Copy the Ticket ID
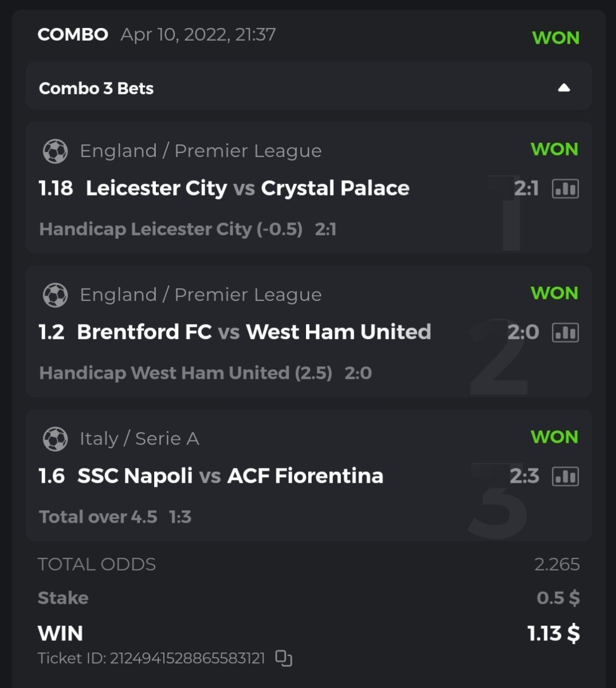The width and height of the screenshot is (616, 688). [x=284, y=658]
